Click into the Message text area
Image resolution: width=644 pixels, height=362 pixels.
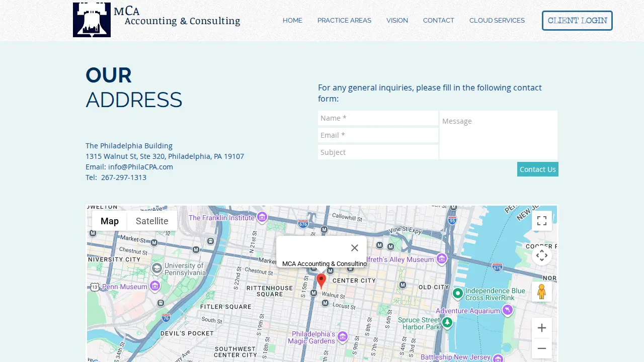pyautogui.click(x=499, y=135)
